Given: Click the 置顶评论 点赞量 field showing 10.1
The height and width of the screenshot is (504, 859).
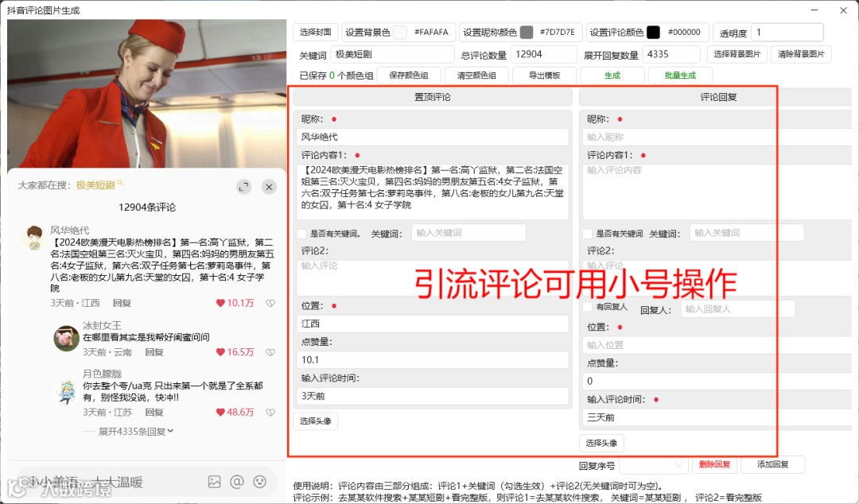Looking at the screenshot, I should click(x=433, y=360).
